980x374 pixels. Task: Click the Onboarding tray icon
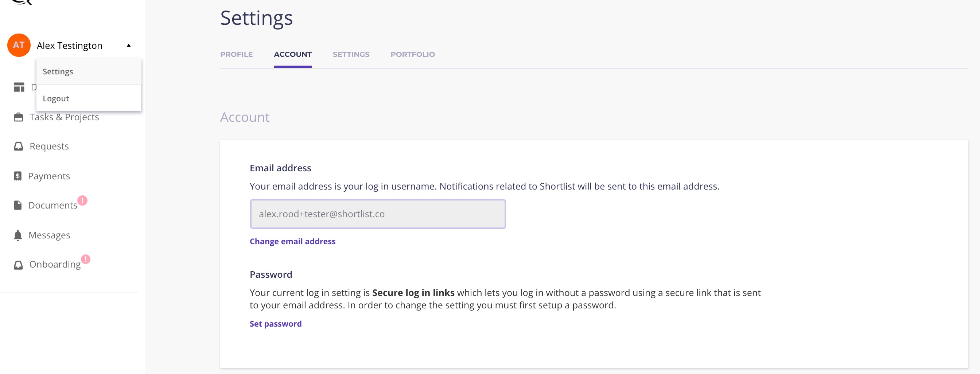point(18,264)
